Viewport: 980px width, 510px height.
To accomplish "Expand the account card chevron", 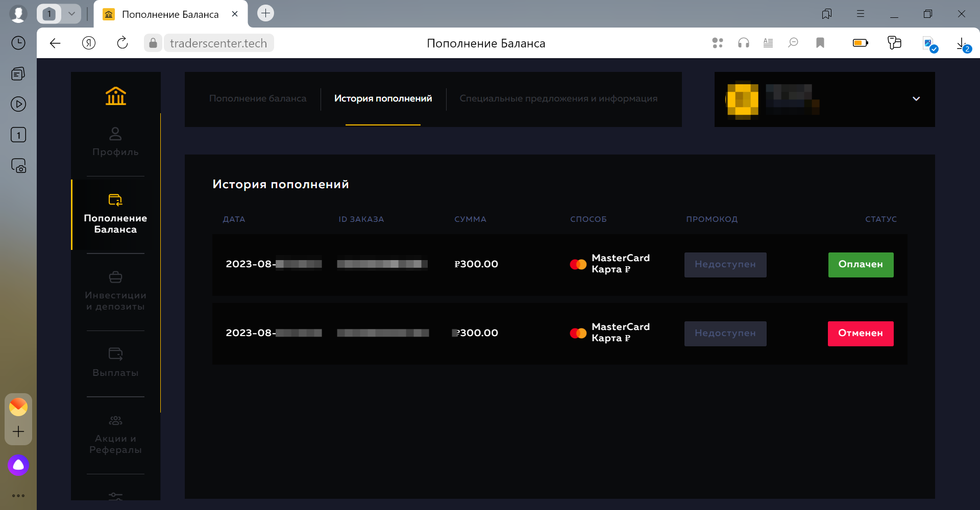I will click(916, 98).
